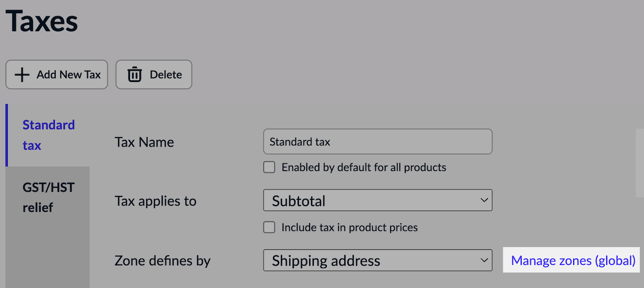The width and height of the screenshot is (644, 288).
Task: Switch to the GST/HST relief tab
Action: (48, 197)
